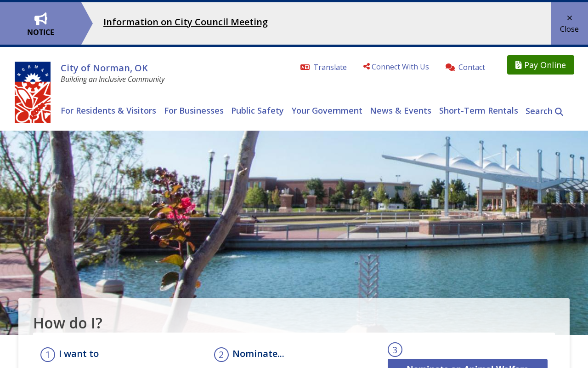Select step 1 'I want to'
The width and height of the screenshot is (588, 368).
(79, 354)
